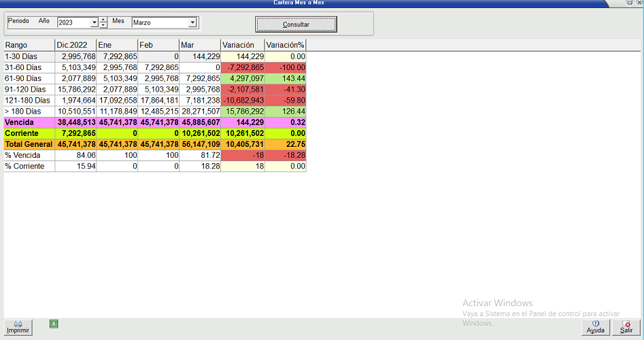
Task: Click the Rango column header
Action: coord(29,45)
